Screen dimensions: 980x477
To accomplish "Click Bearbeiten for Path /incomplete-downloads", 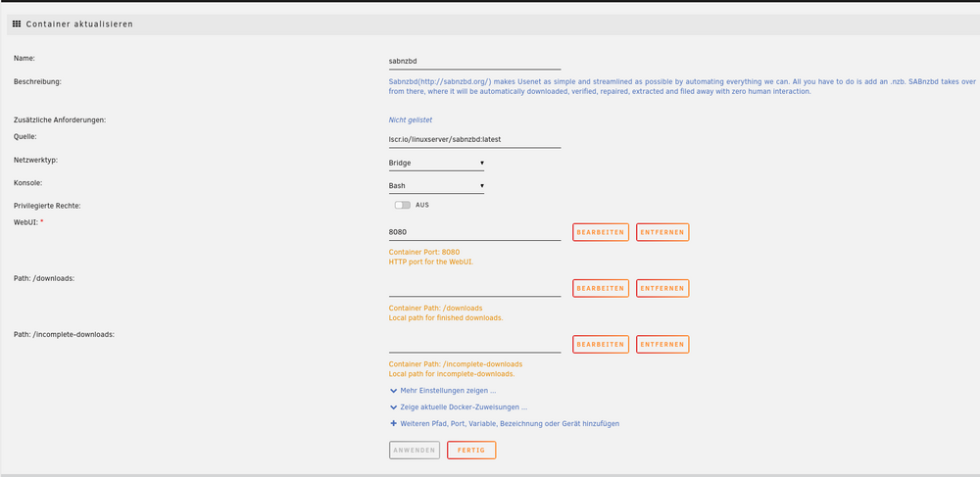I will [601, 345].
